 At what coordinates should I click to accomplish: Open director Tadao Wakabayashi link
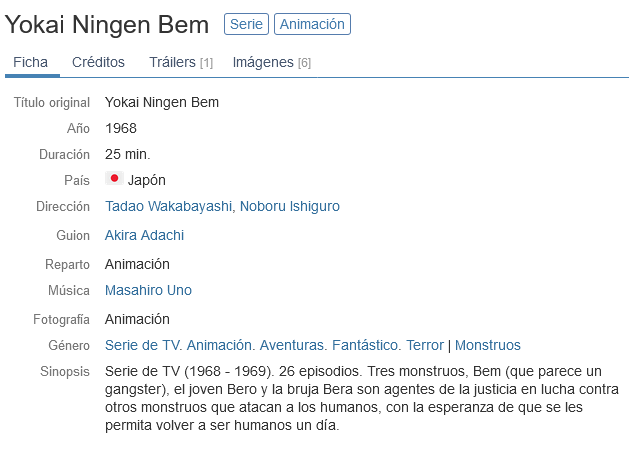pos(169,206)
